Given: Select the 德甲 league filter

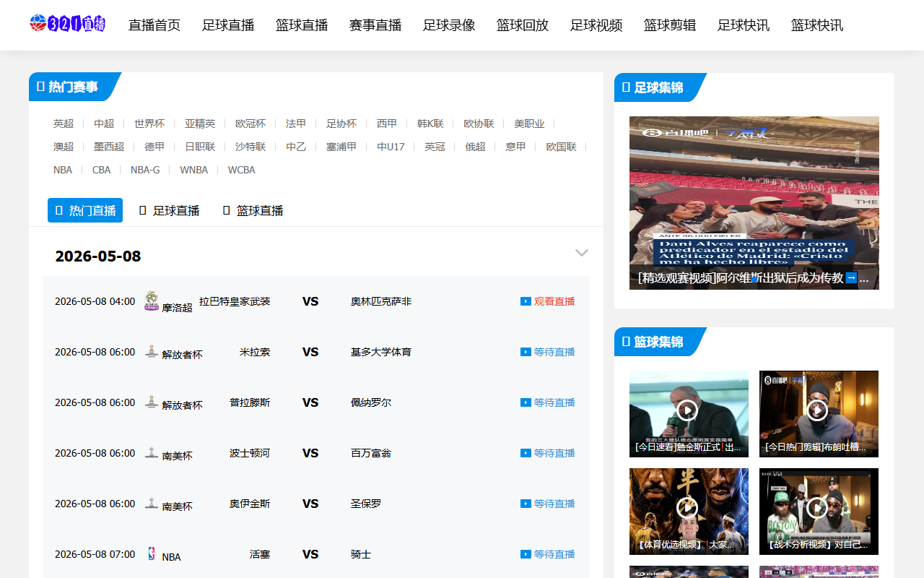Looking at the screenshot, I should [154, 147].
